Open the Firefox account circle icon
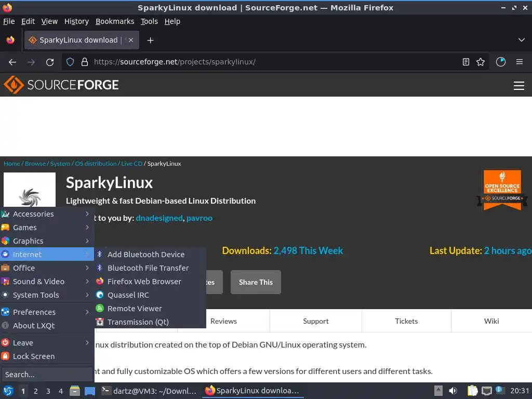The image size is (532, 399). point(501,62)
